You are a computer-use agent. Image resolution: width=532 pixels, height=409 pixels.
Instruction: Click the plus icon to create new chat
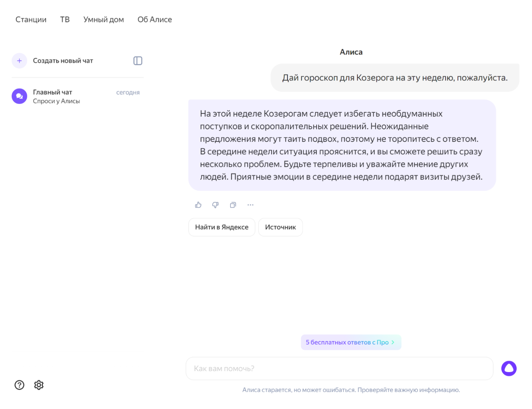click(x=19, y=61)
